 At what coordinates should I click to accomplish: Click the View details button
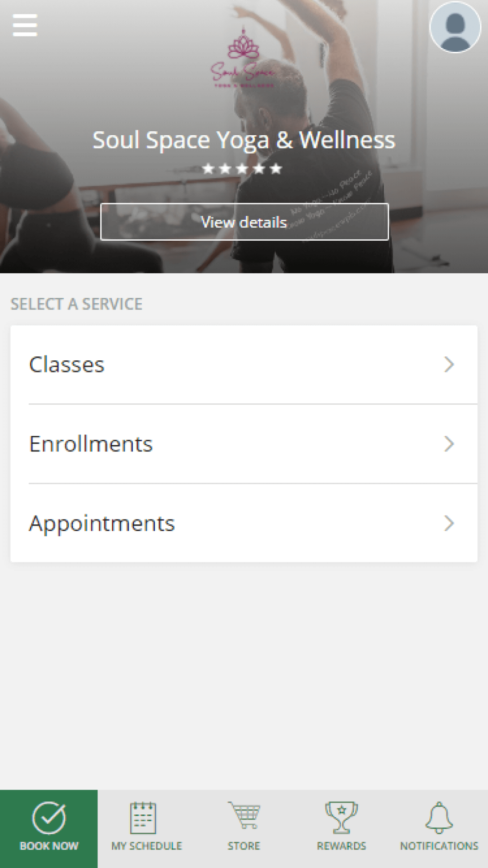[x=244, y=222]
